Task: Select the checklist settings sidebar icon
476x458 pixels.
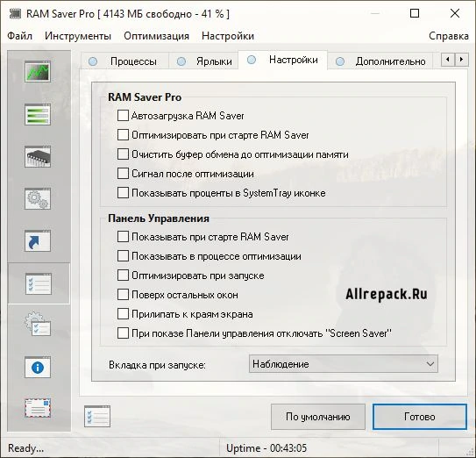Action: click(x=39, y=283)
